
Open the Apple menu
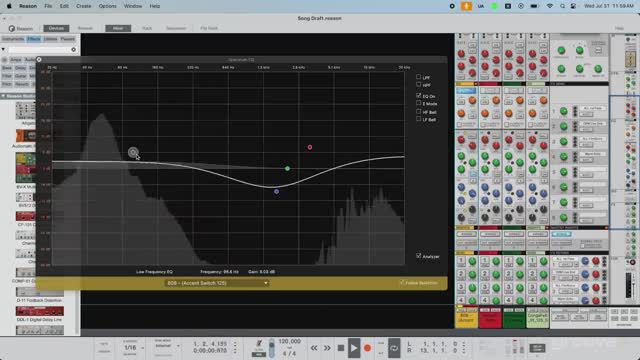point(9,6)
